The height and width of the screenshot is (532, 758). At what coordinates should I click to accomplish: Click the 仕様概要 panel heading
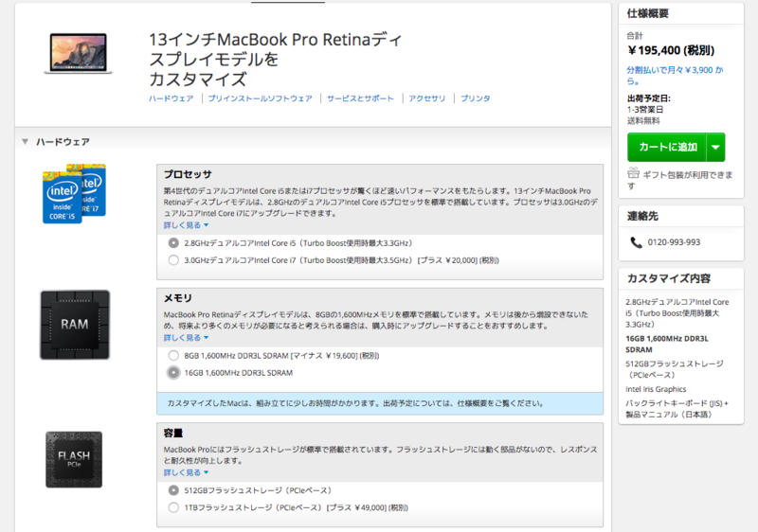(x=648, y=13)
